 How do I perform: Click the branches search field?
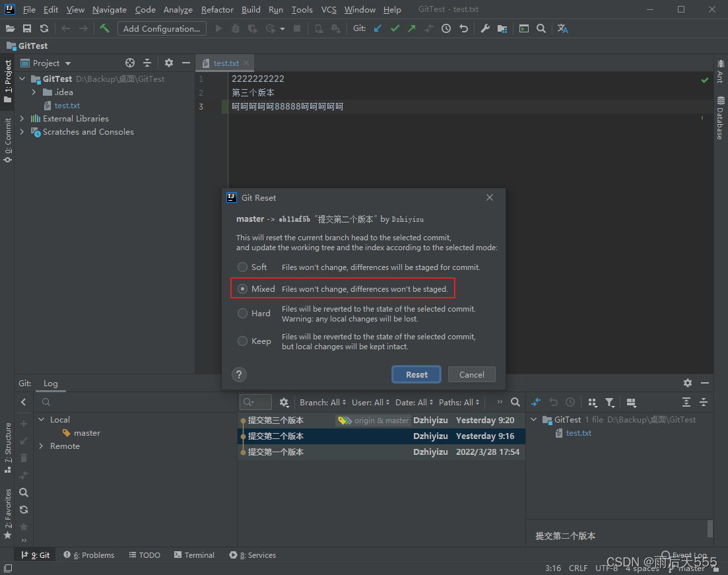pos(135,402)
